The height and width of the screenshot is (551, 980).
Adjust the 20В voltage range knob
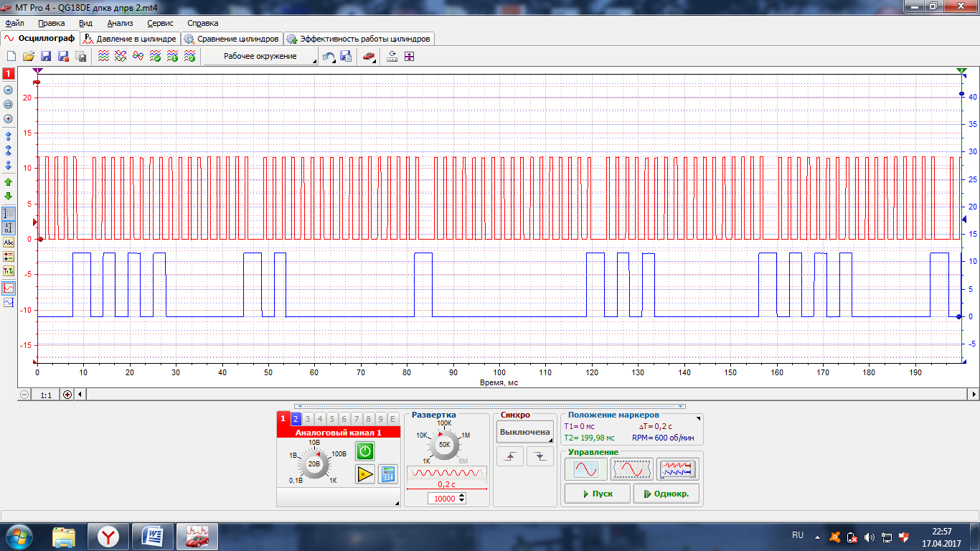coord(314,464)
